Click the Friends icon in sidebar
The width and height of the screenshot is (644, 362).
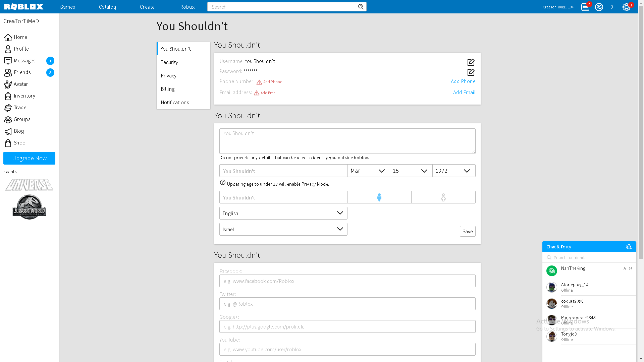[x=8, y=72]
